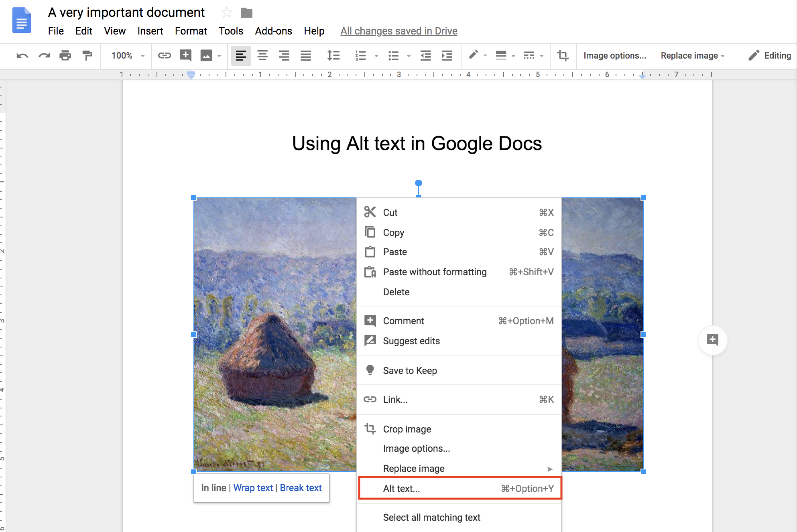Click All changes saved in Drive link
The width and height of the screenshot is (797, 532).
pyautogui.click(x=399, y=31)
